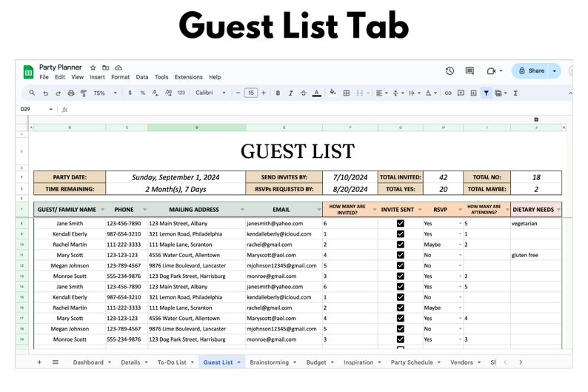Open the File menu
This screenshot has height=392, width=588.
tap(44, 77)
